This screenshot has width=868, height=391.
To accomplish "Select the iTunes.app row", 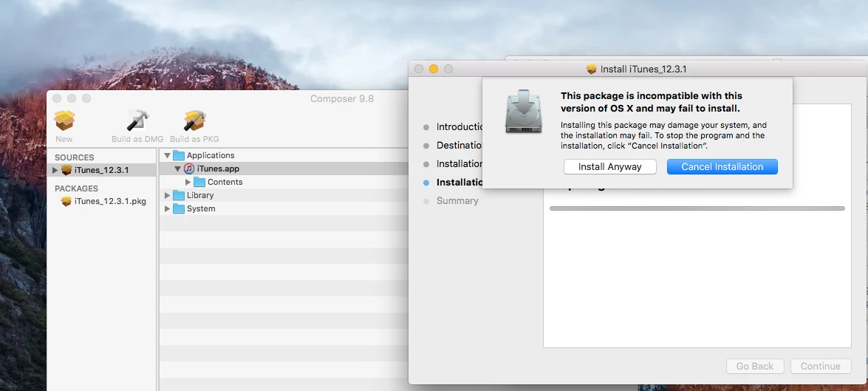I will 284,169.
